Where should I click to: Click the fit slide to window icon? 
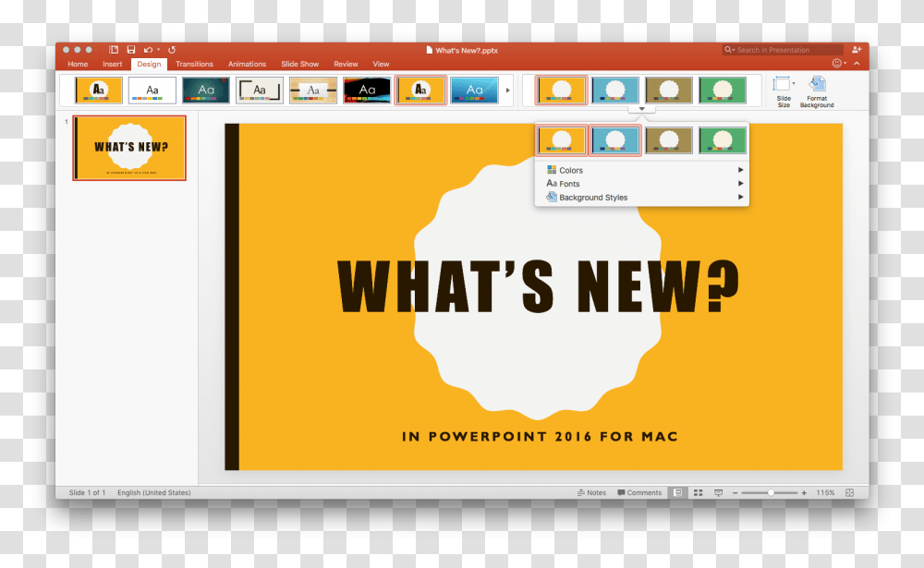click(850, 492)
